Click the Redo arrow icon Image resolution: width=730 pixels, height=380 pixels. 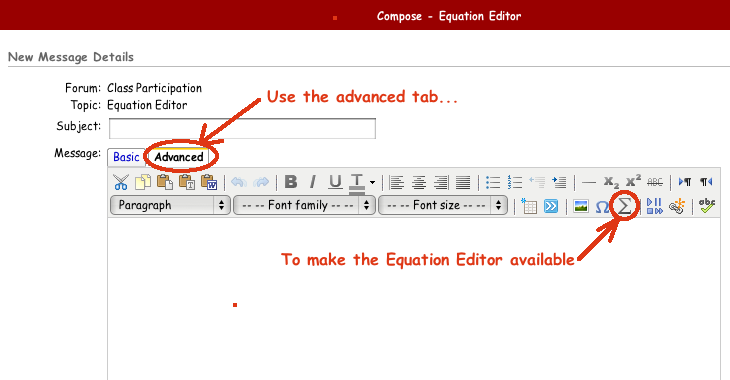tap(261, 182)
